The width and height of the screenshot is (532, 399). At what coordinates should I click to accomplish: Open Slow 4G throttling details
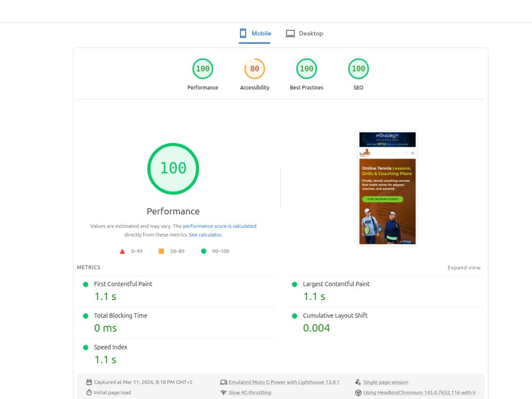coord(250,393)
